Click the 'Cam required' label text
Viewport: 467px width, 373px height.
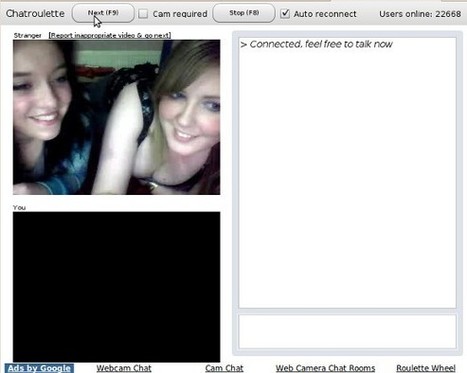click(x=180, y=14)
